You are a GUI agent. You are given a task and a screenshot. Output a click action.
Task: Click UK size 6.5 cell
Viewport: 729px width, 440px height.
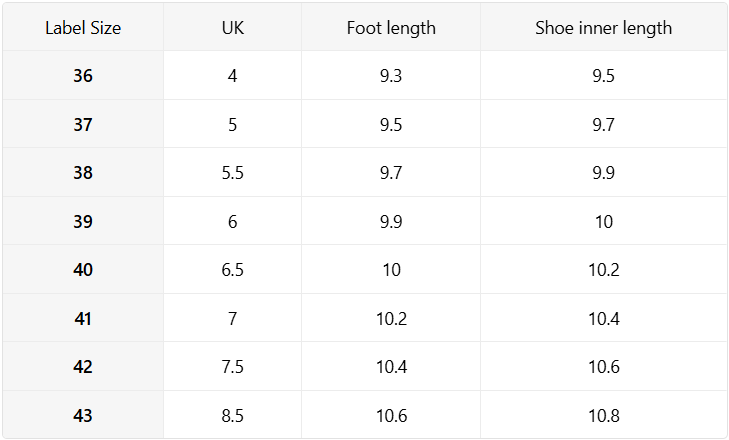(232, 270)
